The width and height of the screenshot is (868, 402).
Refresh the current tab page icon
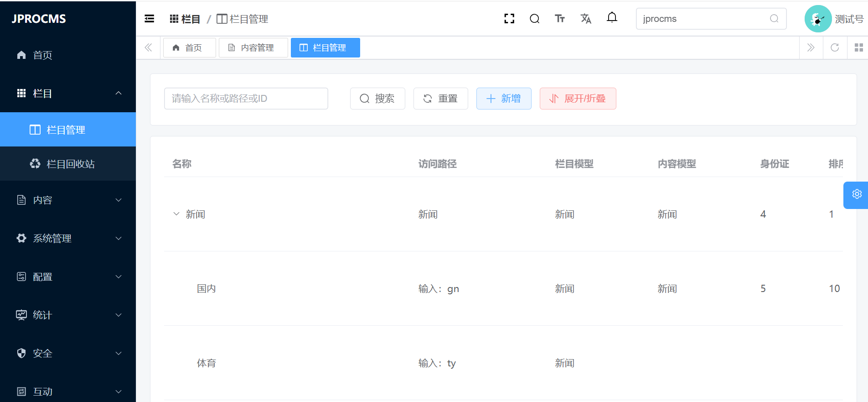[835, 47]
